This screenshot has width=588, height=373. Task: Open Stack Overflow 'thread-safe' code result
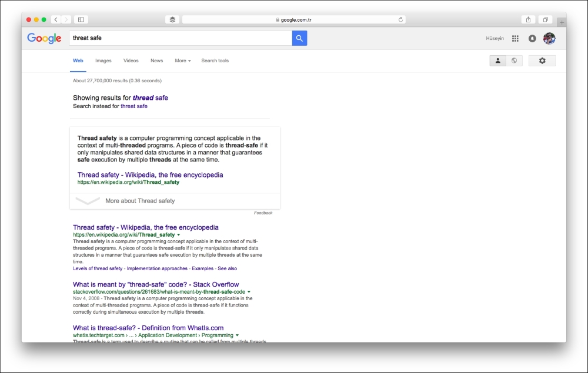pos(156,284)
